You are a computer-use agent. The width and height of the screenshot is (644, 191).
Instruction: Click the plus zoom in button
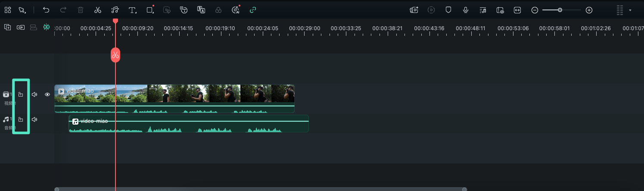pyautogui.click(x=589, y=10)
